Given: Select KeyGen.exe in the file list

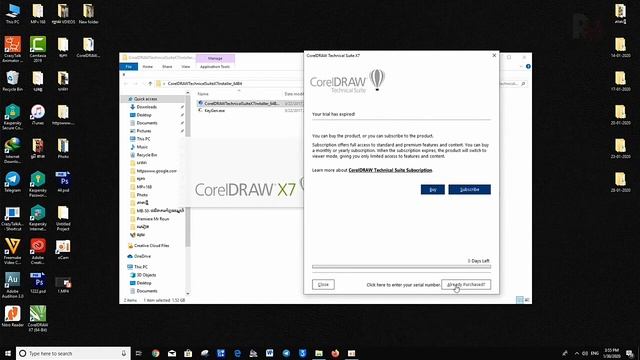Looking at the screenshot, I should coord(214,111).
